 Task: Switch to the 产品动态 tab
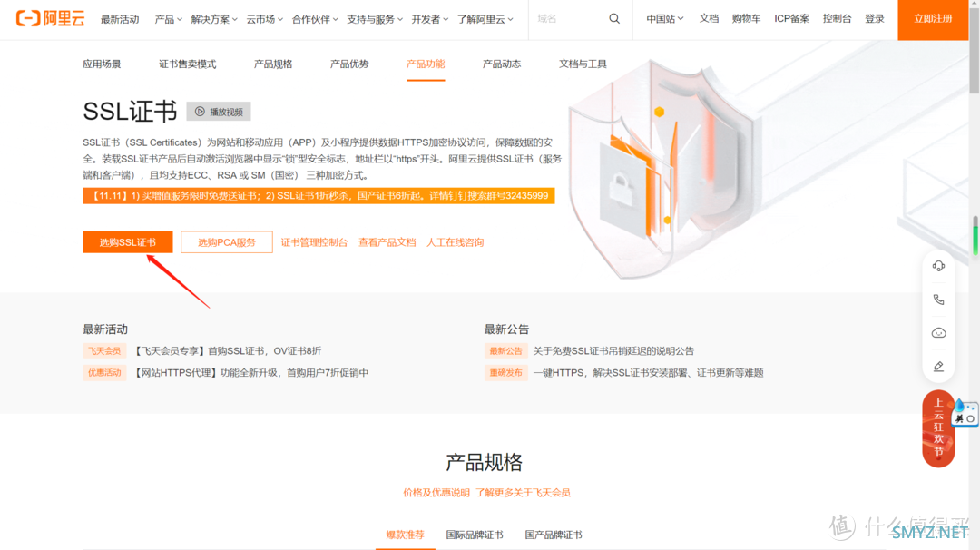pyautogui.click(x=502, y=64)
